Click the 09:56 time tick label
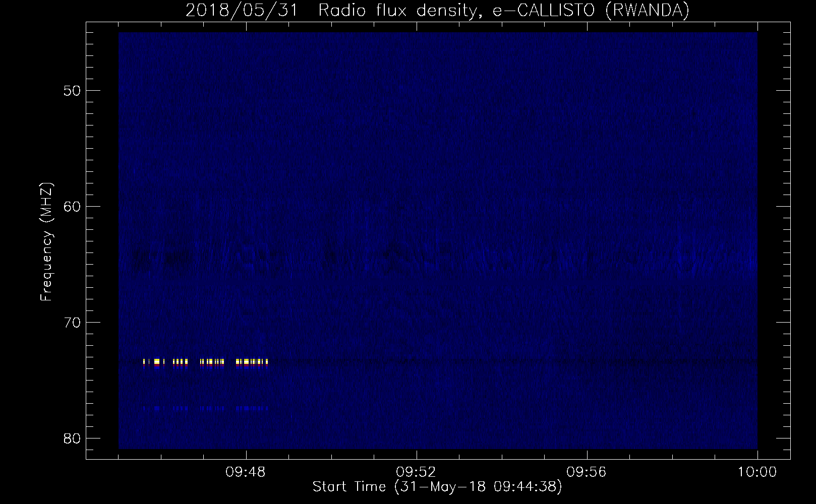 (x=587, y=472)
